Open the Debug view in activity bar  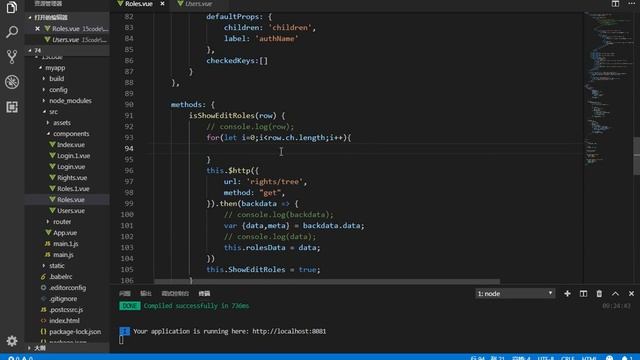coord(12,82)
